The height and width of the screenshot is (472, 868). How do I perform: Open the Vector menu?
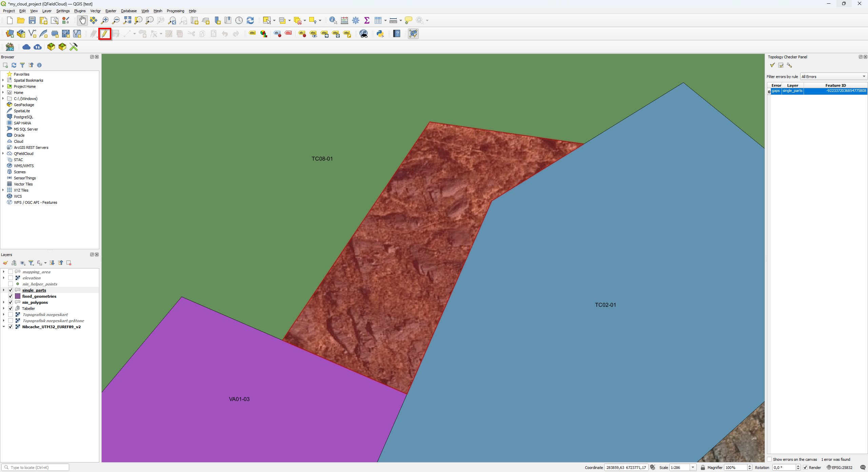click(95, 11)
